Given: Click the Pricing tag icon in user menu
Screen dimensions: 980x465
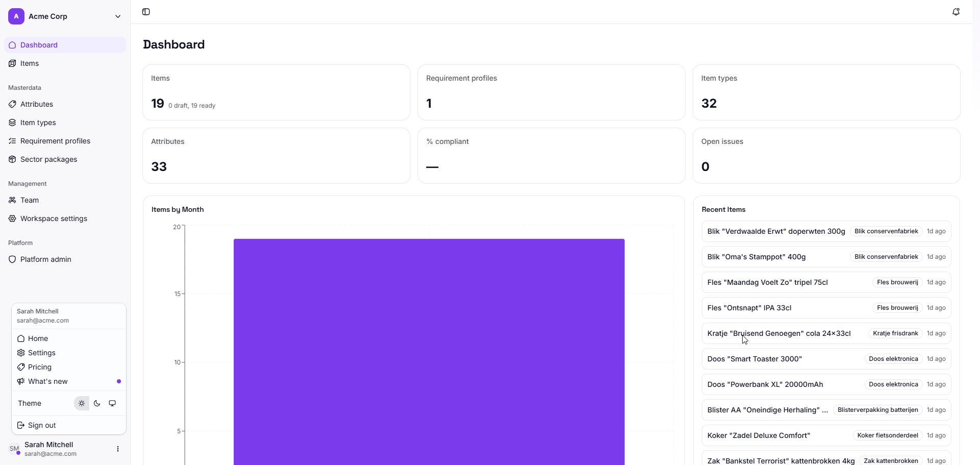Looking at the screenshot, I should pyautogui.click(x=21, y=367).
